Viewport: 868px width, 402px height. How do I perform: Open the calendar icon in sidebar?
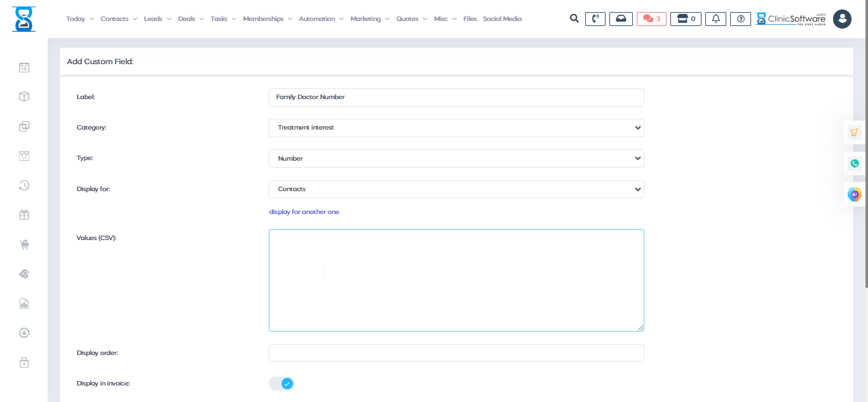click(24, 67)
